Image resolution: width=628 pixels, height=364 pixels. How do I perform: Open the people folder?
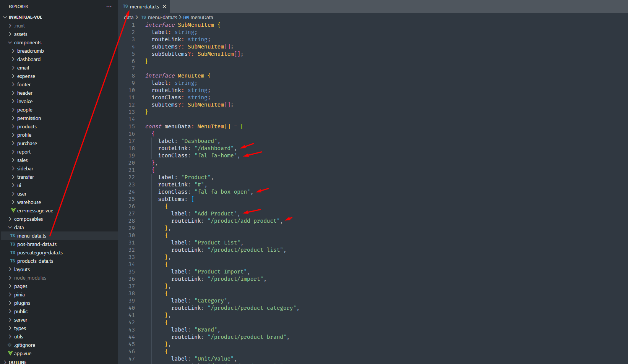pos(24,110)
